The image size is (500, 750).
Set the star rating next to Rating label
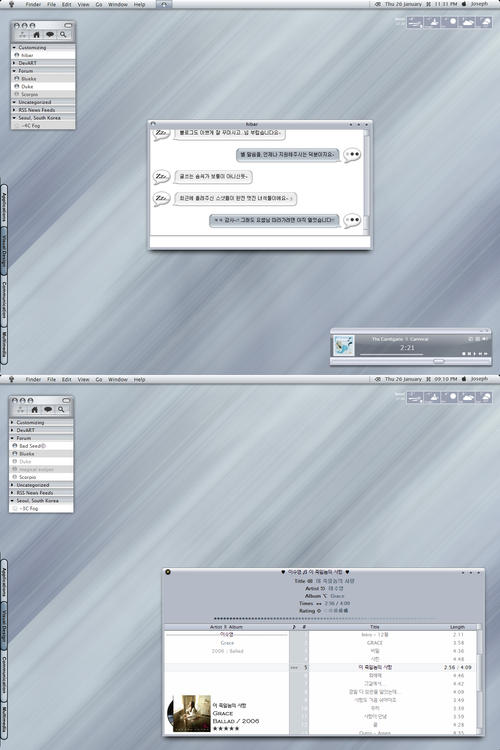pos(336,611)
